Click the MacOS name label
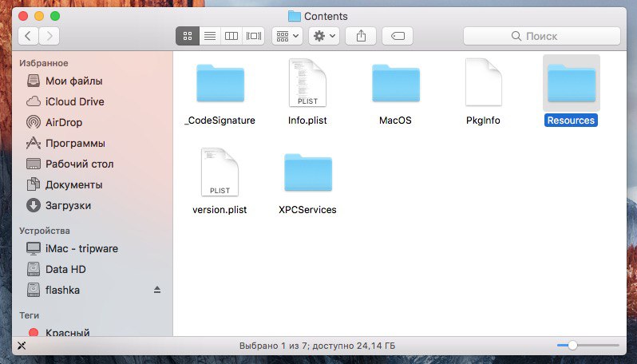Image resolution: width=637 pixels, height=364 pixels. coord(395,121)
